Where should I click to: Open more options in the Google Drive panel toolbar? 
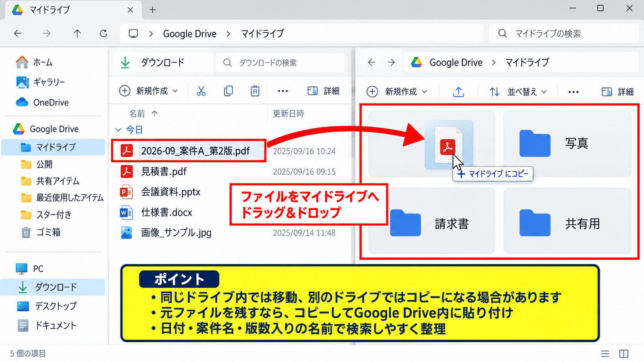[574, 92]
